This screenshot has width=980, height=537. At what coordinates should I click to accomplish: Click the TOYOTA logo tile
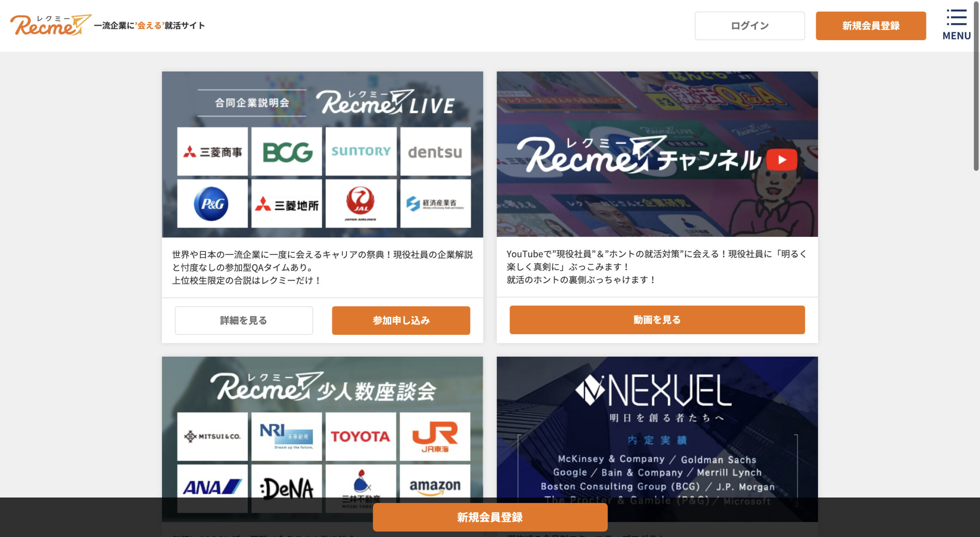pyautogui.click(x=361, y=436)
